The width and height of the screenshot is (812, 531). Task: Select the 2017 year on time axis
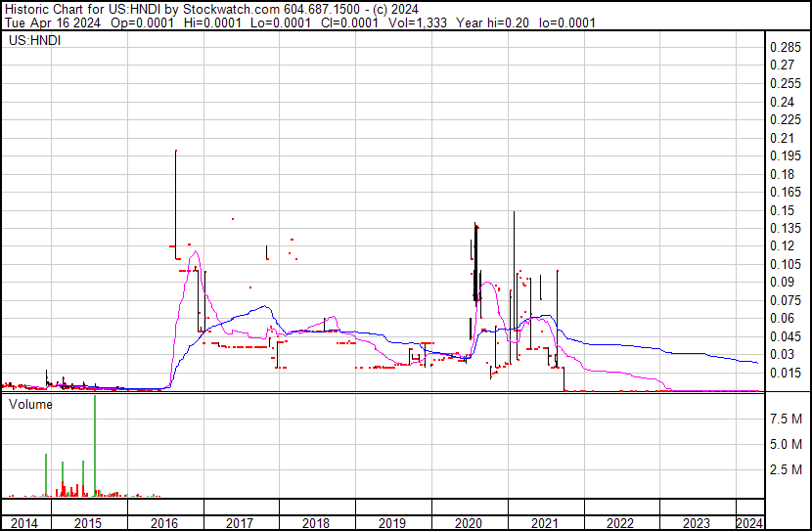[241, 523]
